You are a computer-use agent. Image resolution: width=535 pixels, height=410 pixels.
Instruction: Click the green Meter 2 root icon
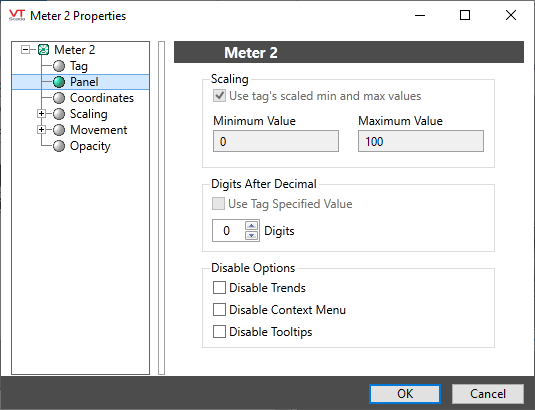[43, 50]
